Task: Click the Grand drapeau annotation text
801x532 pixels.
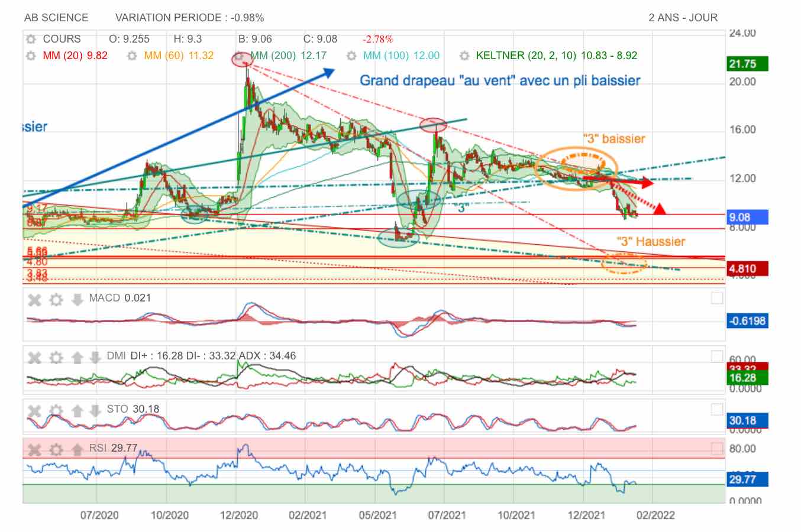Action: click(500, 80)
